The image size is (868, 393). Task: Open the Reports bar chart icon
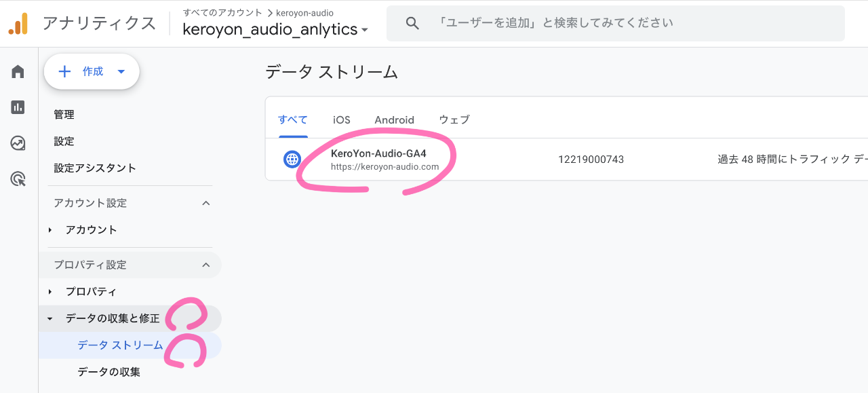pos(18,107)
